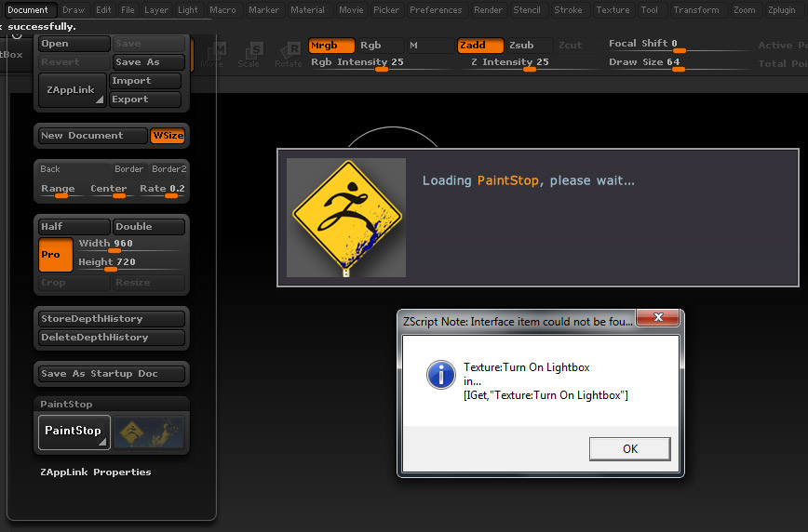Open the Light menu

[x=188, y=10]
